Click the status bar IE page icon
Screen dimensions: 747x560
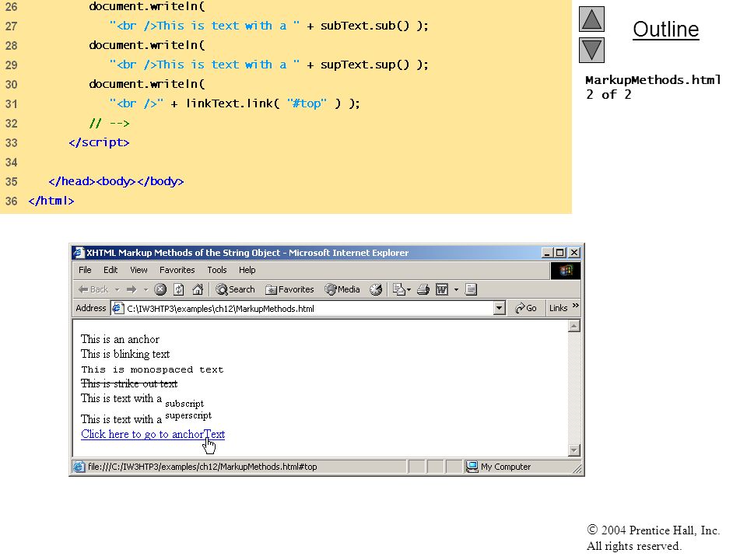click(79, 467)
